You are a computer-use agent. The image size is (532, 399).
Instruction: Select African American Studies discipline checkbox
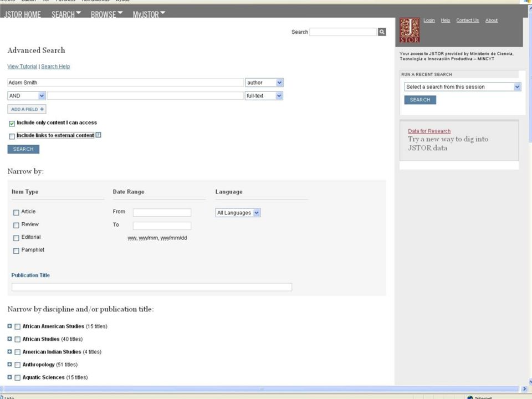click(x=17, y=327)
